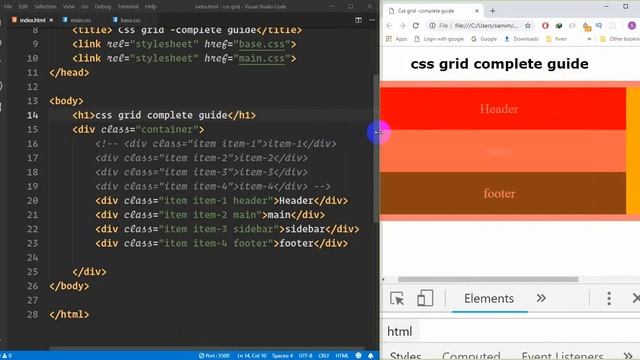Open the Edit menu in VS Code
Viewport: 640px width, 360px height.
[23, 7]
